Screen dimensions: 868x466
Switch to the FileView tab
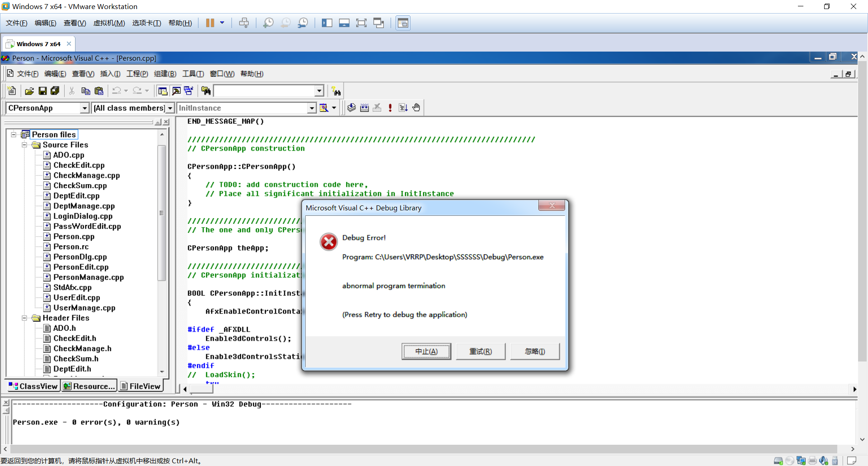point(141,386)
